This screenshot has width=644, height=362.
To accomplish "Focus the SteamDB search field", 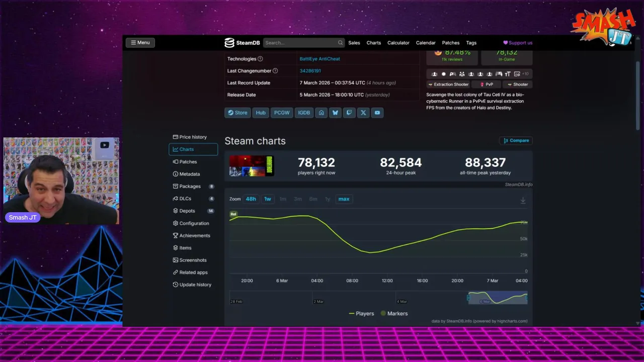I will click(x=300, y=43).
